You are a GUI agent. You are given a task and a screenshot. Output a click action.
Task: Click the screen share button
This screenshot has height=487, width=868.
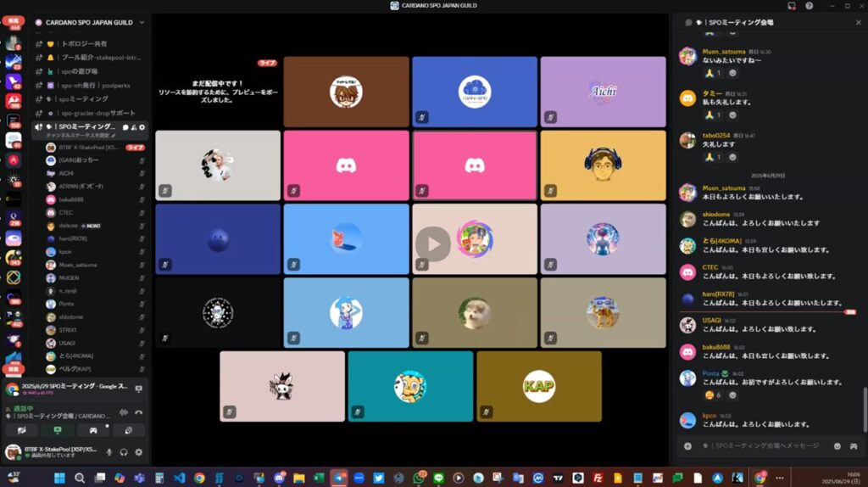click(58, 430)
